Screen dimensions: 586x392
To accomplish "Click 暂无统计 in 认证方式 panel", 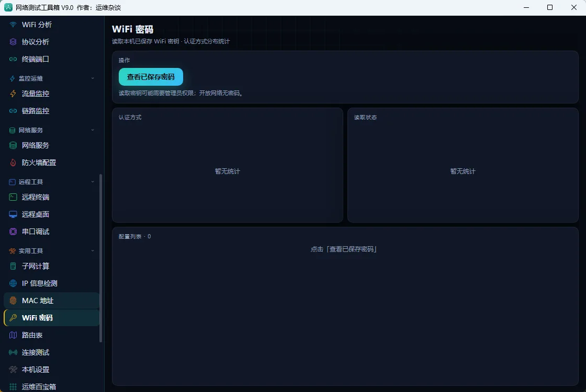I will (227, 171).
